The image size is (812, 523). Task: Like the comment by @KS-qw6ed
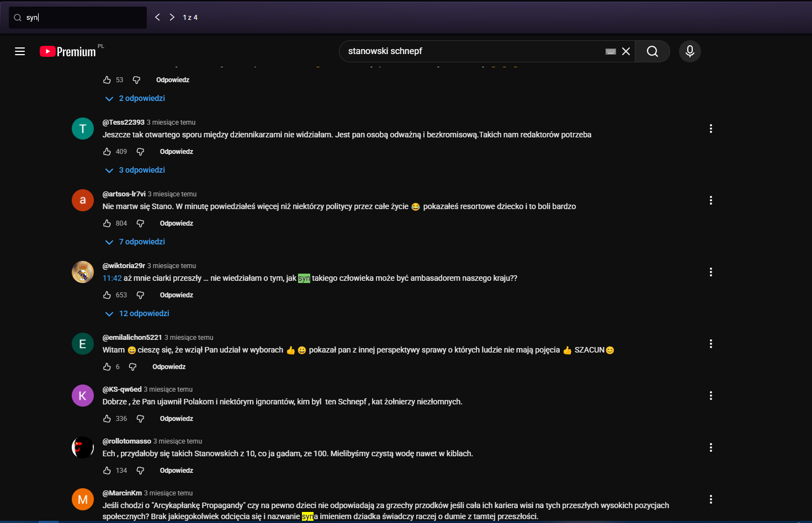107,419
